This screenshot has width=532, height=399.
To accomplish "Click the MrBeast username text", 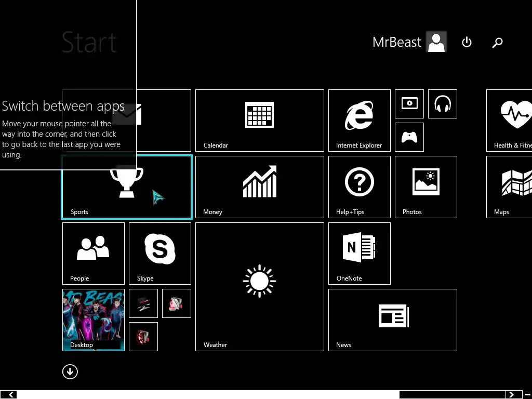I will tap(396, 42).
